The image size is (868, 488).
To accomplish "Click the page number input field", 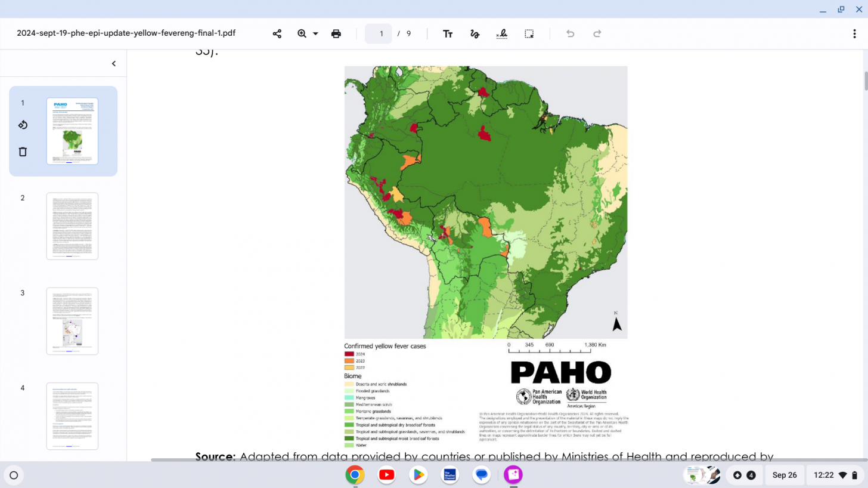I will [x=379, y=34].
